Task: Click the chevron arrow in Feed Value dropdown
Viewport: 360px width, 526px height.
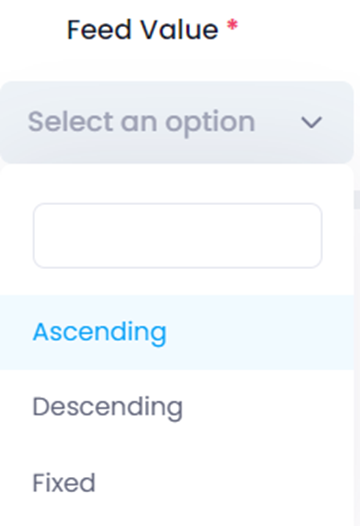Action: pos(311,122)
